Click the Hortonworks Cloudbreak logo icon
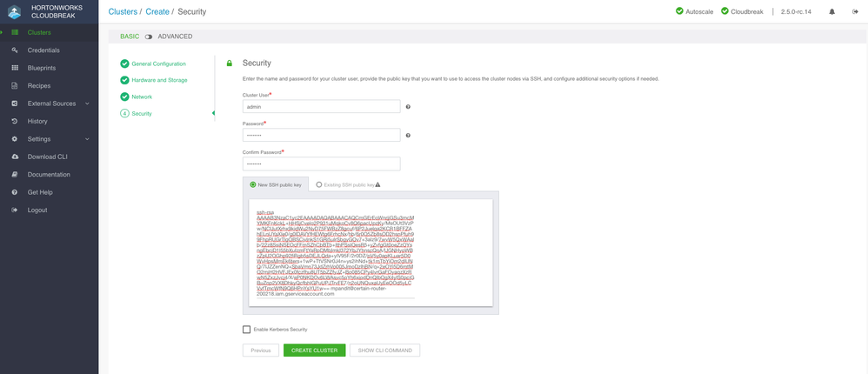This screenshot has height=374, width=868. (15, 11)
